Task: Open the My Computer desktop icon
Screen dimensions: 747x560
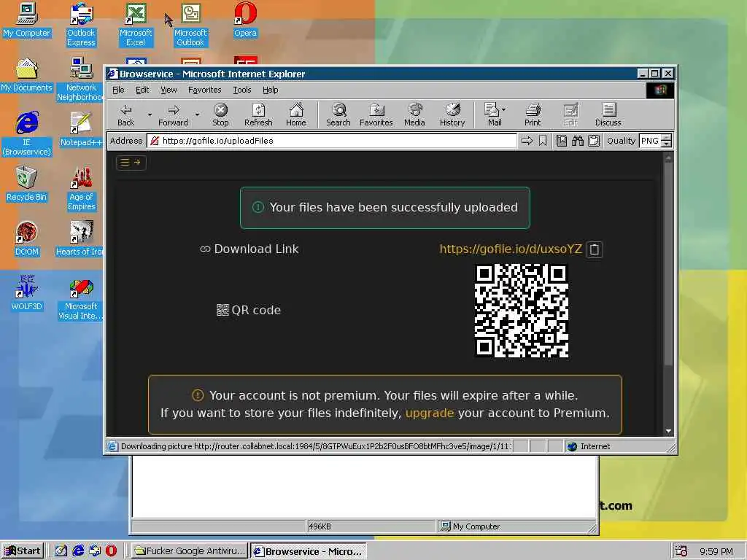Action: point(27,20)
